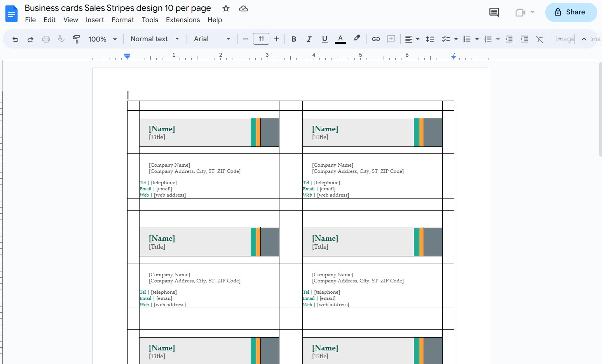
Task: Open the Insert menu
Action: tap(95, 20)
